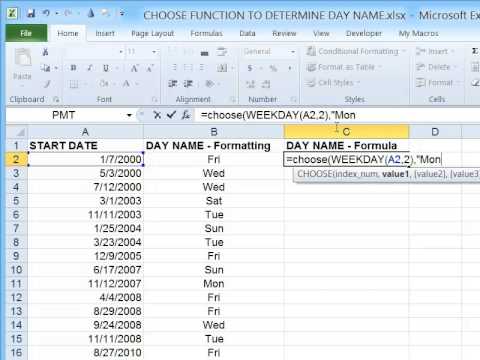Switch to the Developer tab
This screenshot has width=480, height=360.
tap(364, 33)
